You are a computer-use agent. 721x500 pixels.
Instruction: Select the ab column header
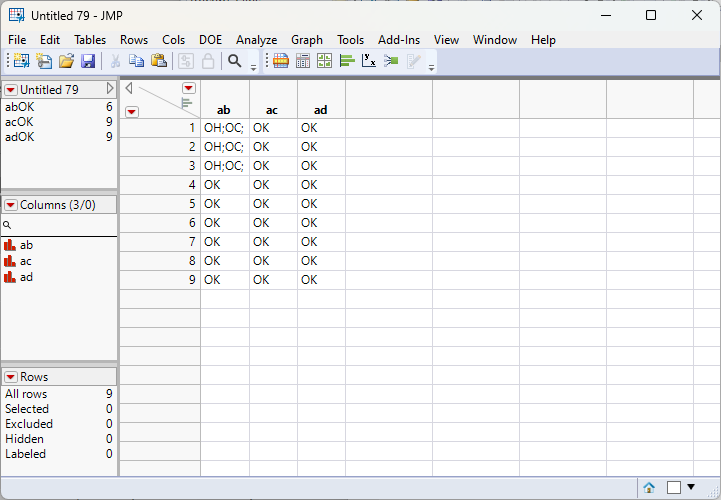pos(225,100)
